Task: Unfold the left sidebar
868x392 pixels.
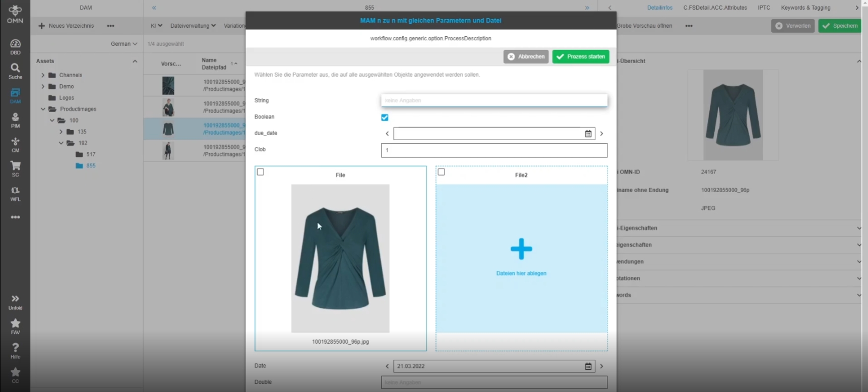Action: pyautogui.click(x=15, y=302)
